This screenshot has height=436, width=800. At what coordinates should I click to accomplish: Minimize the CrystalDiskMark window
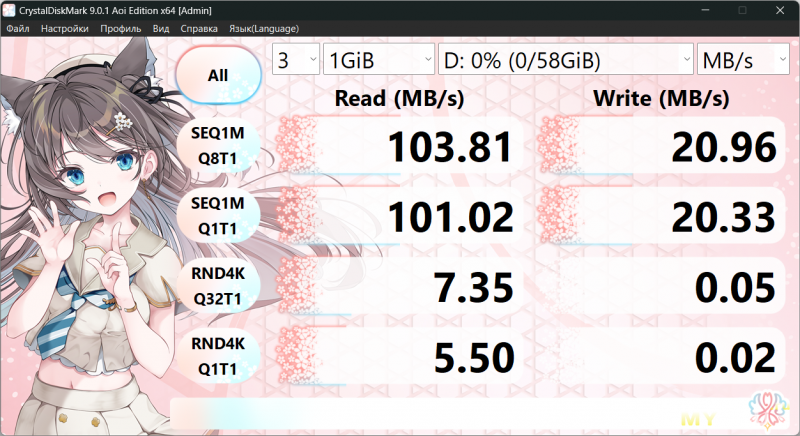pos(706,10)
